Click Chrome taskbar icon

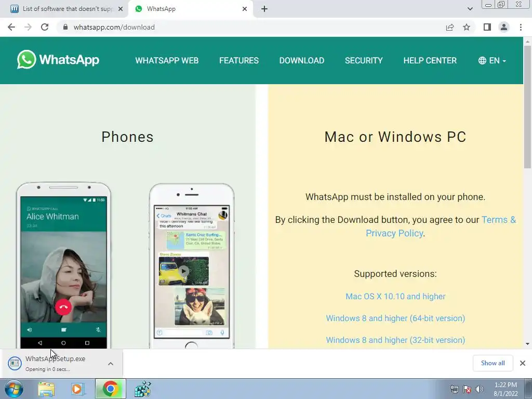[x=110, y=389]
